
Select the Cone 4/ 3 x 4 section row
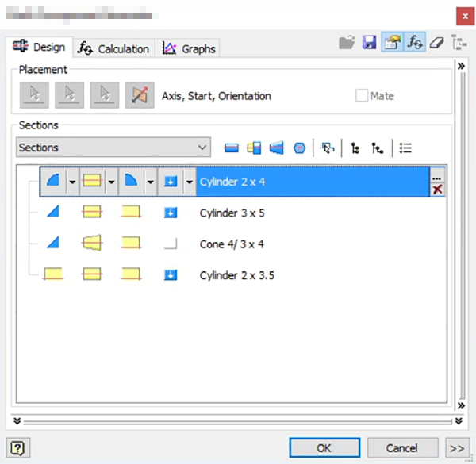(x=232, y=244)
